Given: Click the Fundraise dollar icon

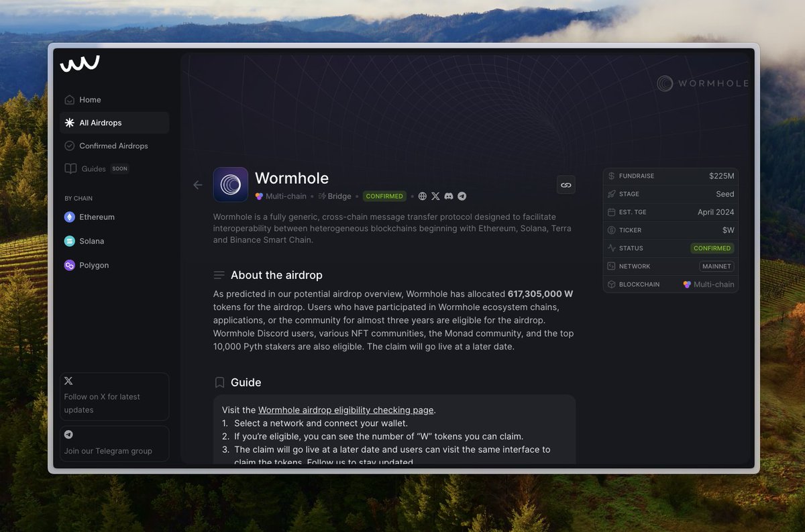Looking at the screenshot, I should (x=611, y=176).
